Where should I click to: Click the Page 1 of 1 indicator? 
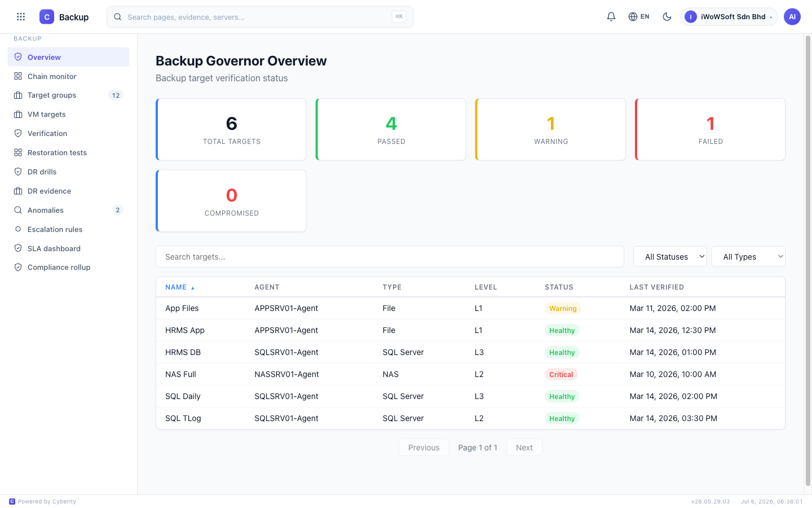pos(478,448)
